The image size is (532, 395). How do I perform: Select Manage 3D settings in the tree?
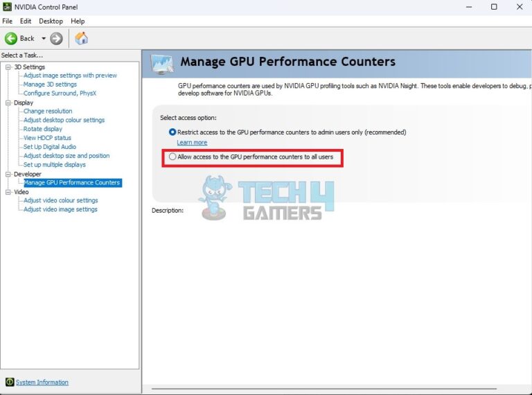[50, 85]
